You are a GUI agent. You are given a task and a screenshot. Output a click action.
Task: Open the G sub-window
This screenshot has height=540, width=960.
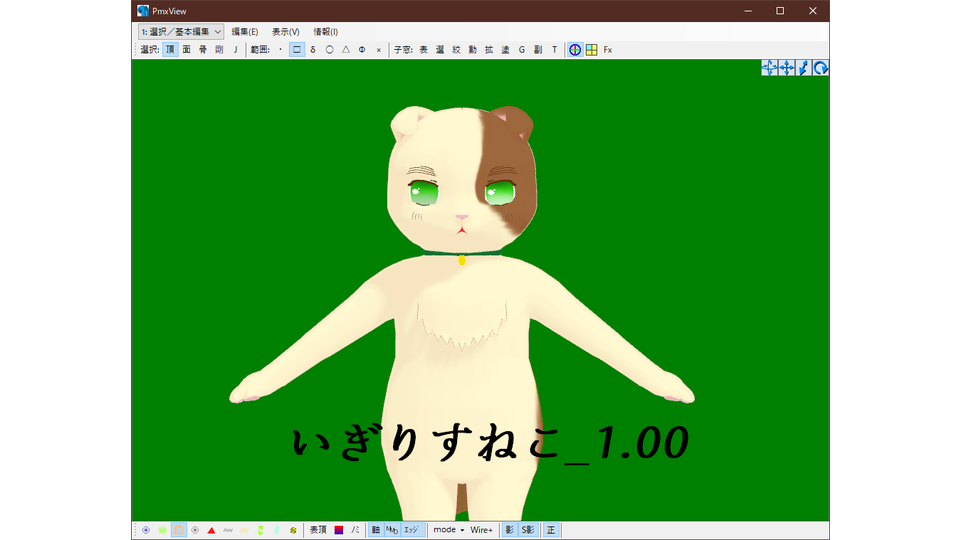[522, 50]
